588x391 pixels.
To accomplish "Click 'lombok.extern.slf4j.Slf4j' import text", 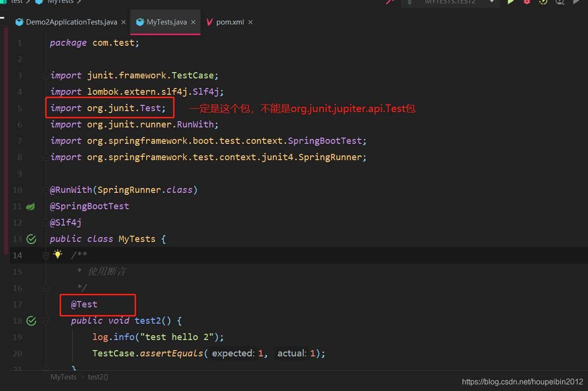I will coord(153,92).
